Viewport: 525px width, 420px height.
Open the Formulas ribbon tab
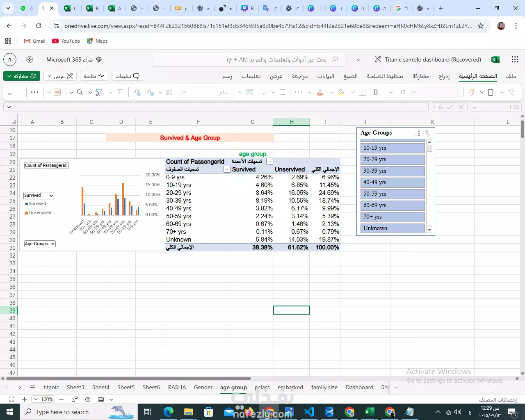350,76
